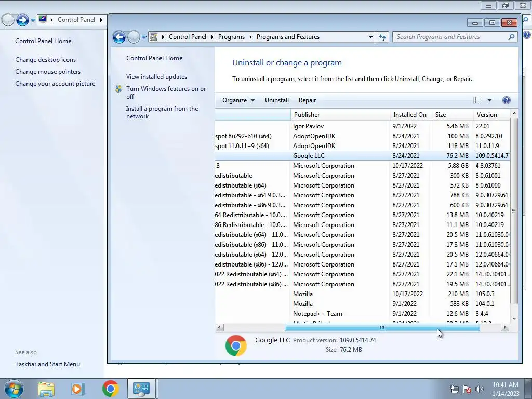
Task: Sort list by Size column
Action: point(453,115)
